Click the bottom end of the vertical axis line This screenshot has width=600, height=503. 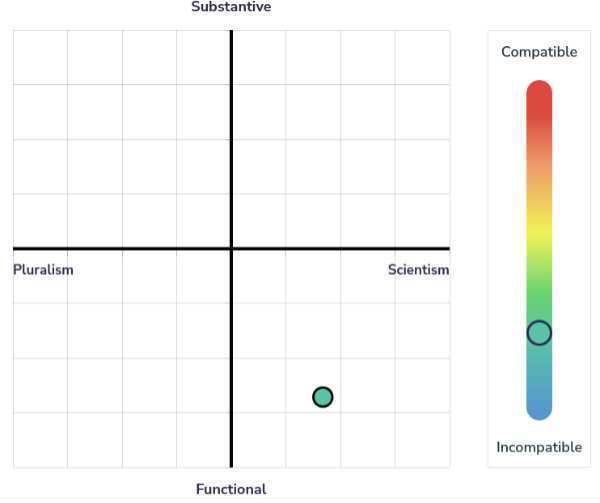(231, 464)
